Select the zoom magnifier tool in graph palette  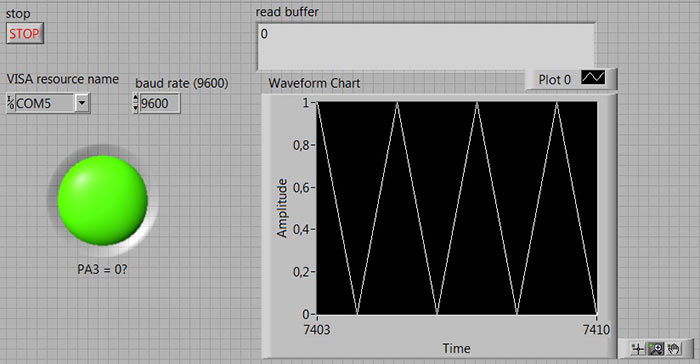click(656, 349)
